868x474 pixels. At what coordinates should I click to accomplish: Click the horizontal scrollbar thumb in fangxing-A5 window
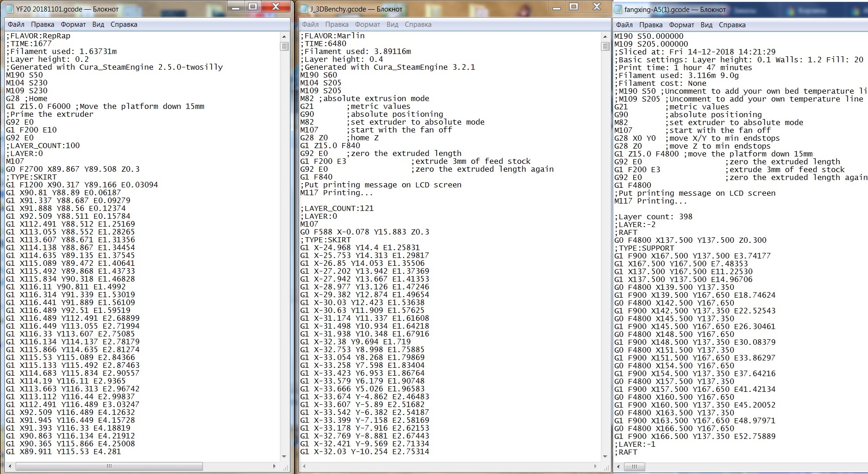tap(635, 467)
